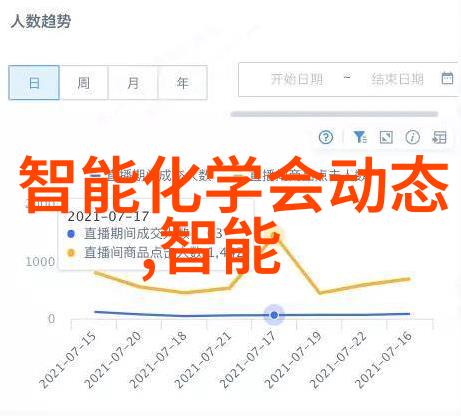Screen dimensions: 461x416
Task: Switch to the 周 week tab
Action: pyautogui.click(x=83, y=83)
